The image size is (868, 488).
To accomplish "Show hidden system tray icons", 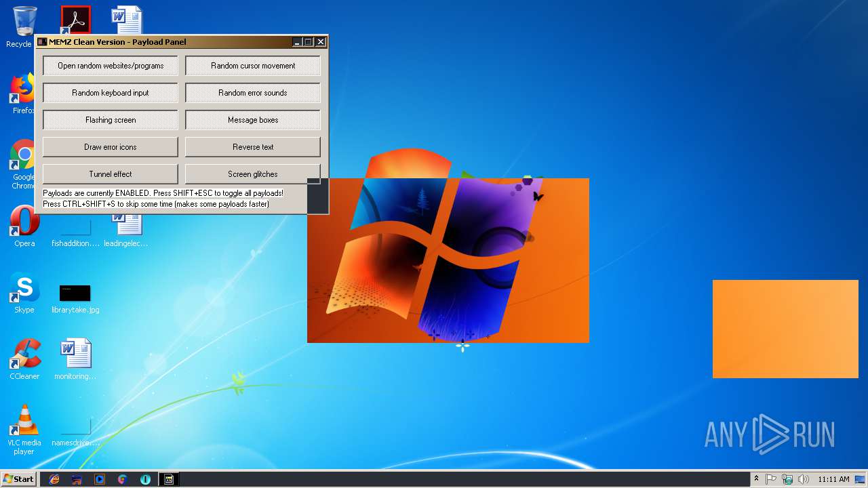I will coord(756,479).
